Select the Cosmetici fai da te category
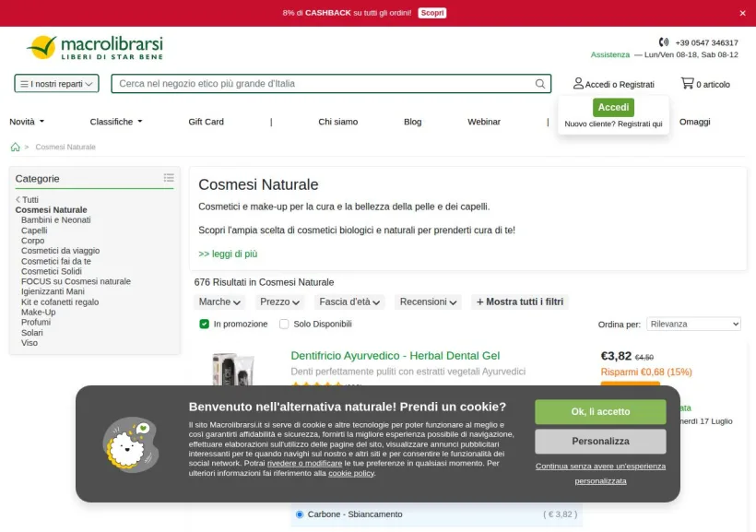The image size is (756, 532). point(56,261)
